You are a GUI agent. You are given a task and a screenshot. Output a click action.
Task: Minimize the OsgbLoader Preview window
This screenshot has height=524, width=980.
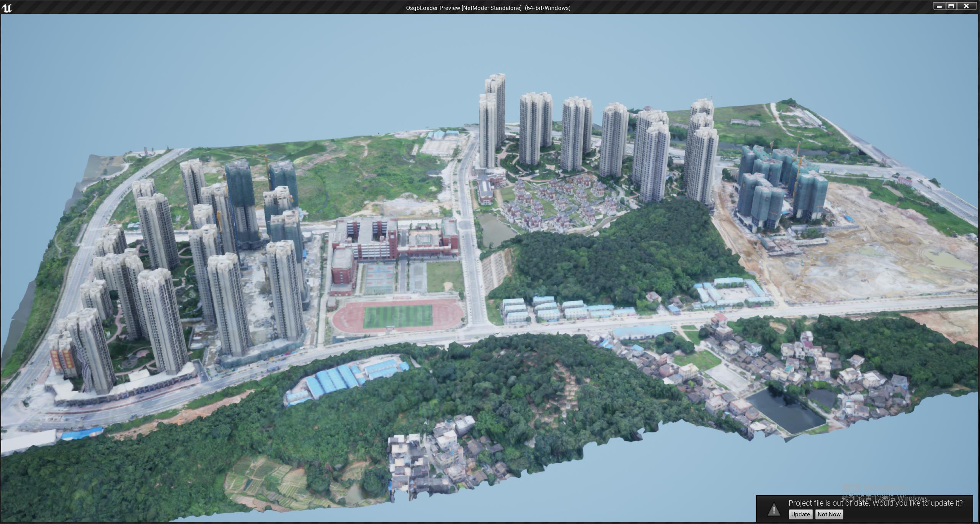click(939, 6)
